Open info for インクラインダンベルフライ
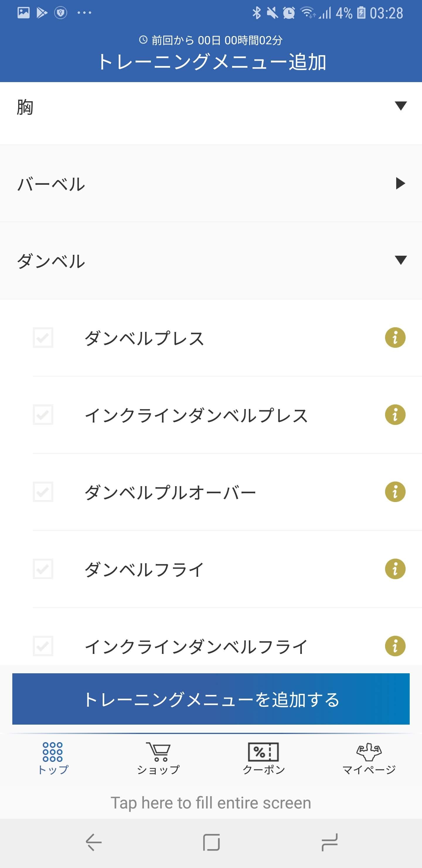This screenshot has height=868, width=422. pos(395,646)
